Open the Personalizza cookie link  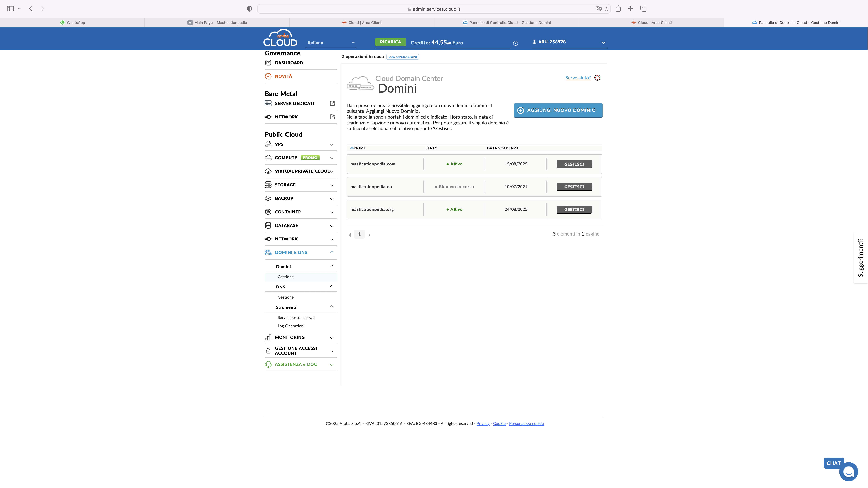pyautogui.click(x=526, y=423)
